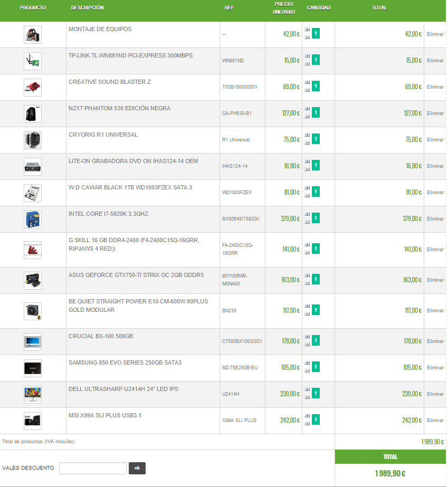Remove Creative Sound Blaster Z via Eliminar

[435, 87]
